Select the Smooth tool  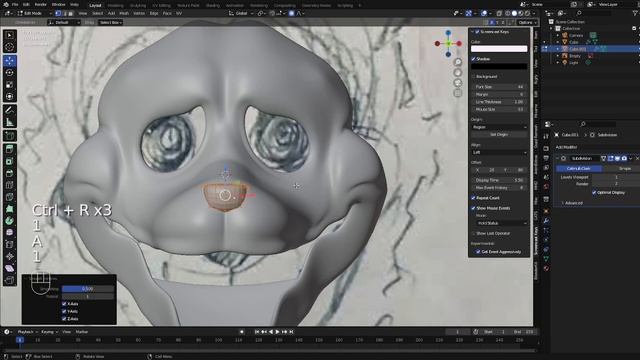[9, 232]
